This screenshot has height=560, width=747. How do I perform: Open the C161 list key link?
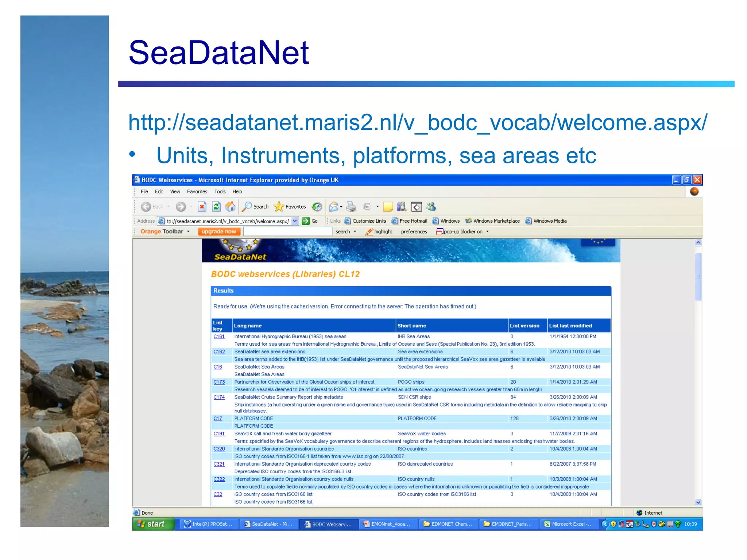coord(219,337)
